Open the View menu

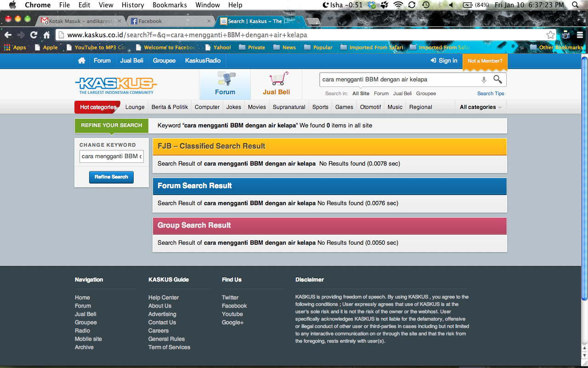tap(106, 5)
